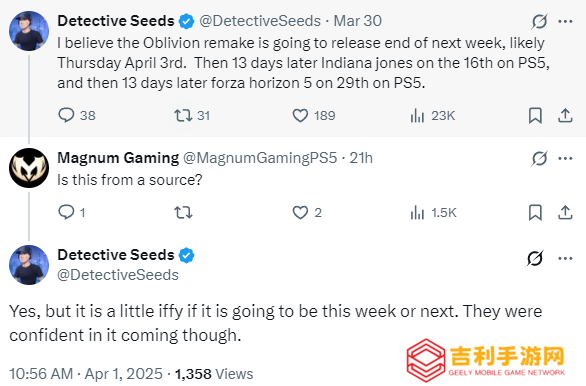Open the Apr 1, 2025 timestamp link
The width and height of the screenshot is (586, 386).
click(124, 374)
